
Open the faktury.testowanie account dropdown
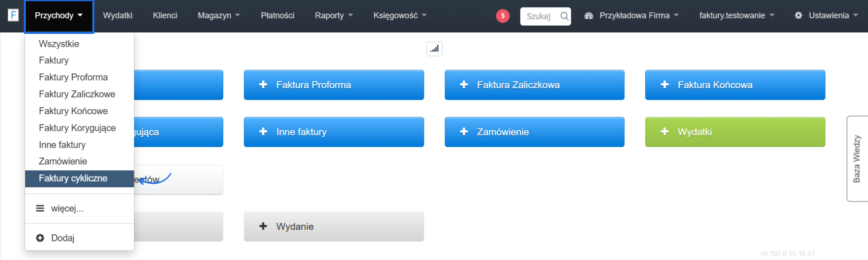click(736, 15)
